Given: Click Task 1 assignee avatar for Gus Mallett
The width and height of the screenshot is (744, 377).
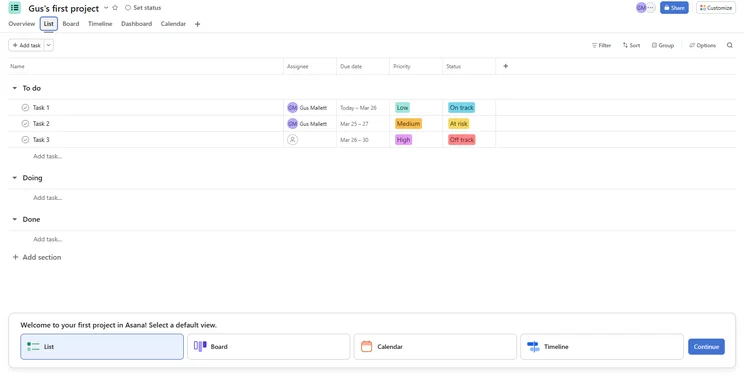Looking at the screenshot, I should click(x=292, y=108).
